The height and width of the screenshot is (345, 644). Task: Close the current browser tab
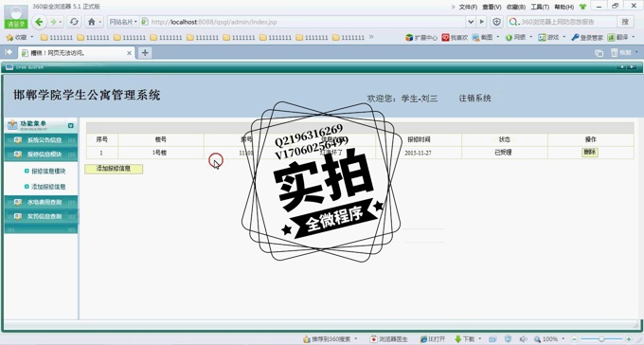(129, 53)
